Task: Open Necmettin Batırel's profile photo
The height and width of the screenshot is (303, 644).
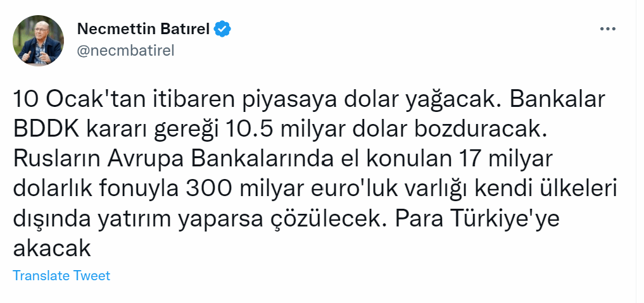Action: point(38,40)
